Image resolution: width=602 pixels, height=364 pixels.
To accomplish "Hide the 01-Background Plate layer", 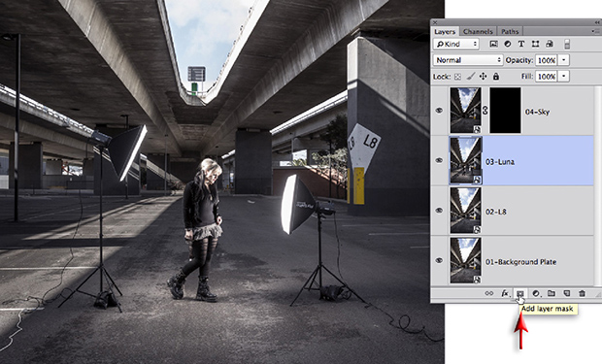I will click(x=439, y=260).
